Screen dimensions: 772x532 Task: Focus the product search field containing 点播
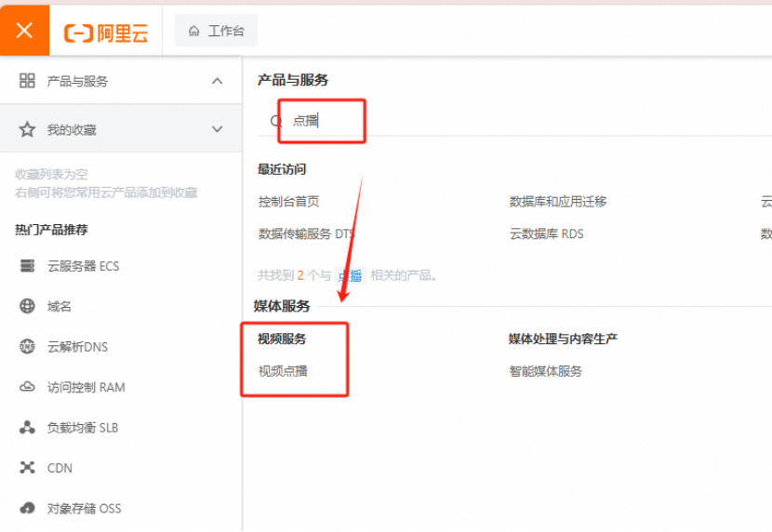[514, 121]
